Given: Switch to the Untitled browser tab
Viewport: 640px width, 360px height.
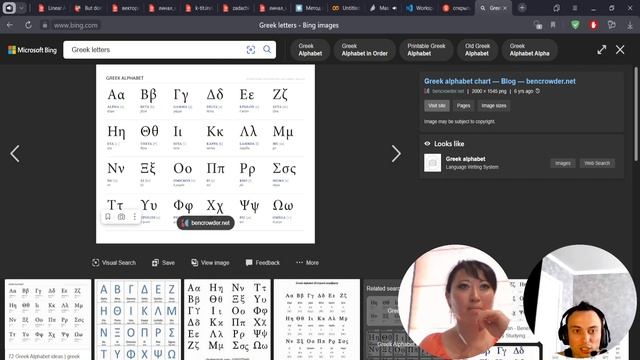Looking at the screenshot, I should click(346, 8).
